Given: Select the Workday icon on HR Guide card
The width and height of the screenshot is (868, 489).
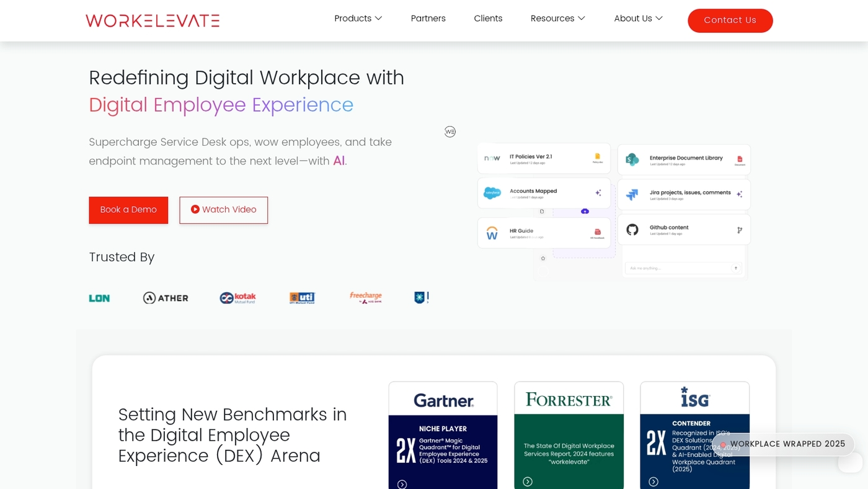Looking at the screenshot, I should coord(492,233).
